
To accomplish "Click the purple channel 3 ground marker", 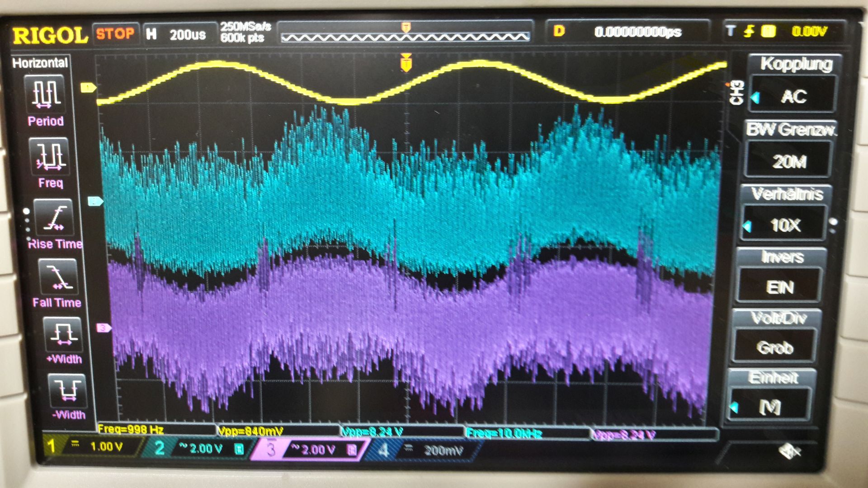I will pyautogui.click(x=104, y=328).
